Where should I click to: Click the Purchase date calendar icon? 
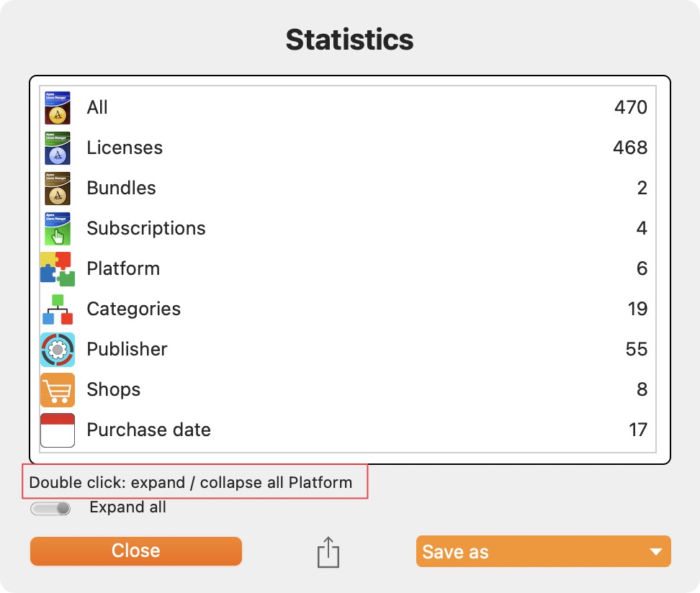coord(58,430)
